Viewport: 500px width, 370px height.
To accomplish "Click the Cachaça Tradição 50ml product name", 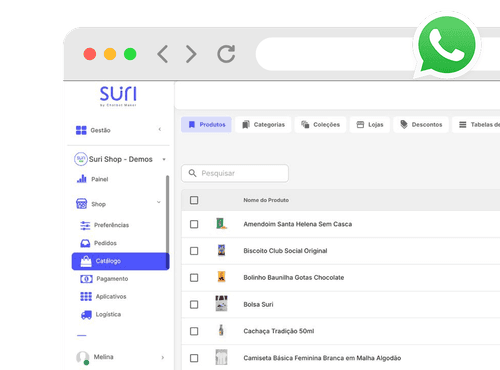I will (279, 331).
